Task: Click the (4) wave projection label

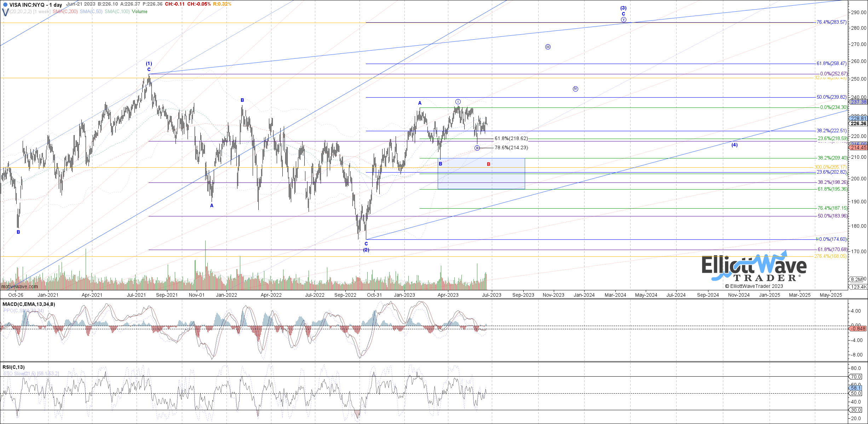Action: [x=735, y=145]
